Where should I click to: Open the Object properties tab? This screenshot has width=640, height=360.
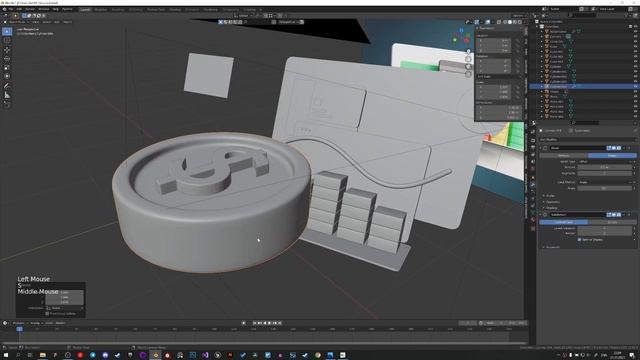[533, 177]
